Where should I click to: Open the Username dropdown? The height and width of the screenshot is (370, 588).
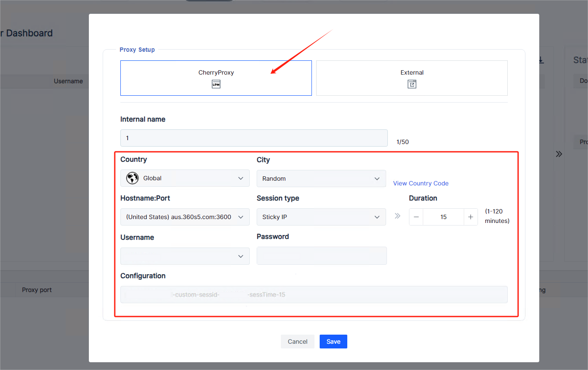(x=185, y=256)
